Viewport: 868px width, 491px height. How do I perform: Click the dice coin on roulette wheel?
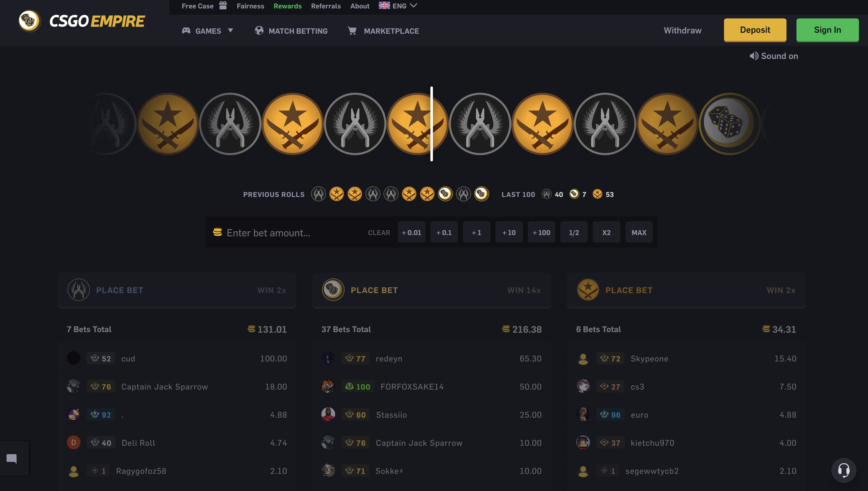(729, 124)
